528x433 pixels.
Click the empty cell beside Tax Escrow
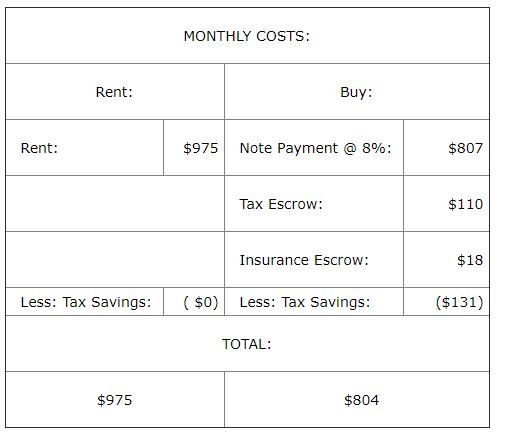point(115,204)
